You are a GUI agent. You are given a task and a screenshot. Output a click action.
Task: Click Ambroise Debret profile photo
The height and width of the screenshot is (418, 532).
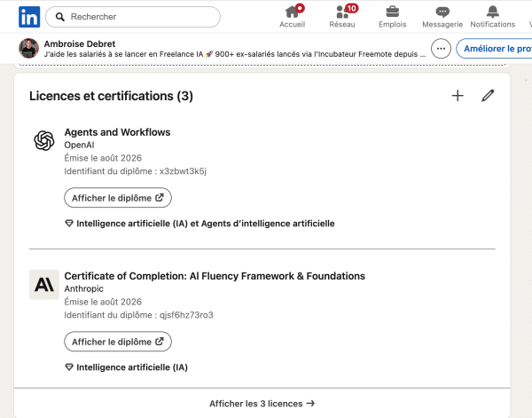(29, 48)
